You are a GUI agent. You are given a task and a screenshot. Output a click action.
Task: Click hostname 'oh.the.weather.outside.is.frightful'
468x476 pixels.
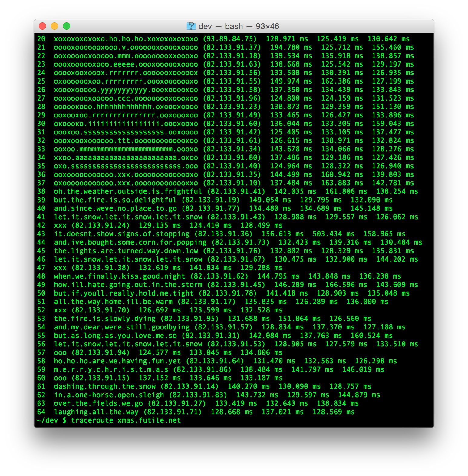(x=128, y=191)
